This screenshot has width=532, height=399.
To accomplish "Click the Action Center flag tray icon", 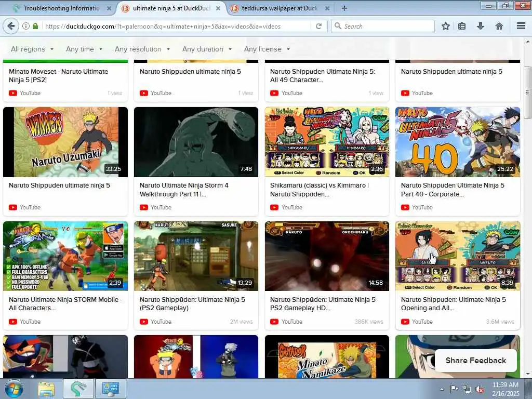I will [x=454, y=389].
